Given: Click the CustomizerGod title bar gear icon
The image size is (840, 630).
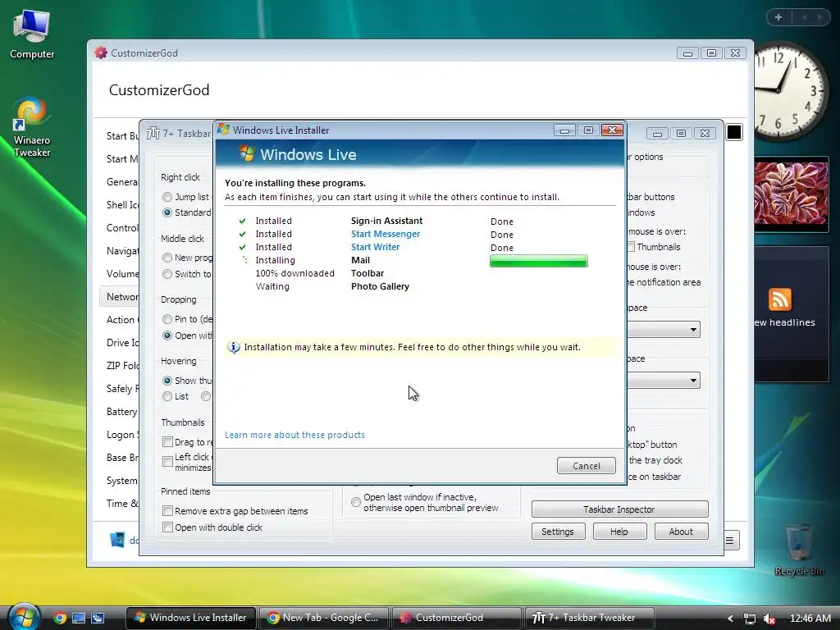Looking at the screenshot, I should [101, 52].
